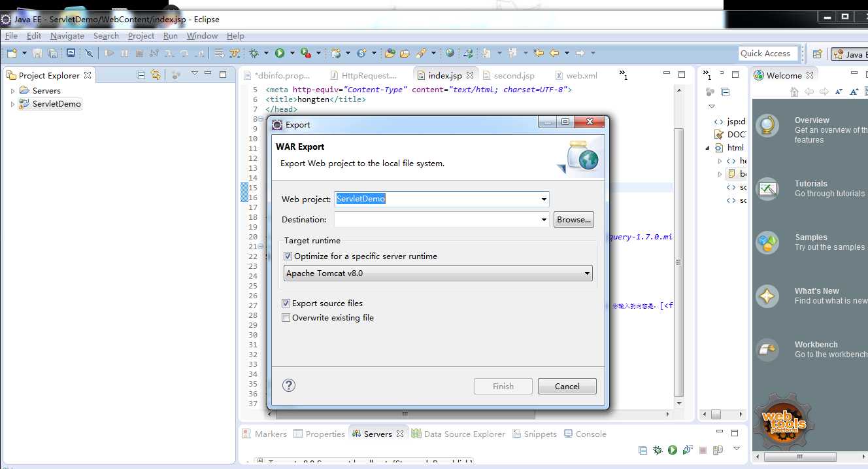
Task: Open Project Explorer view menu triangle
Action: point(194,74)
